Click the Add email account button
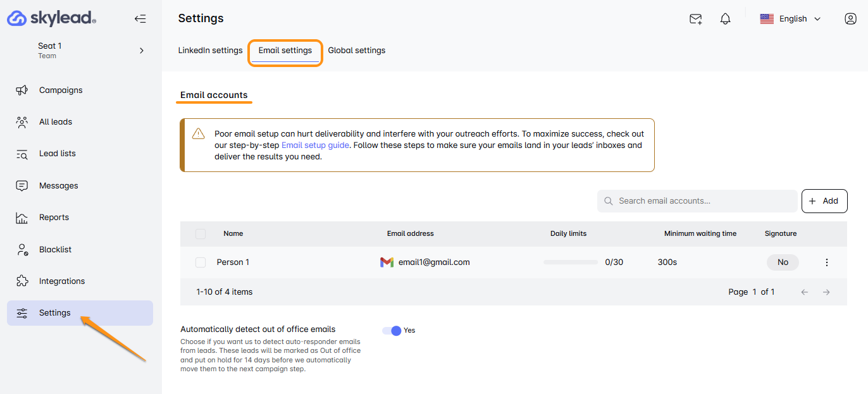Viewport: 868px width, 394px height. point(824,201)
